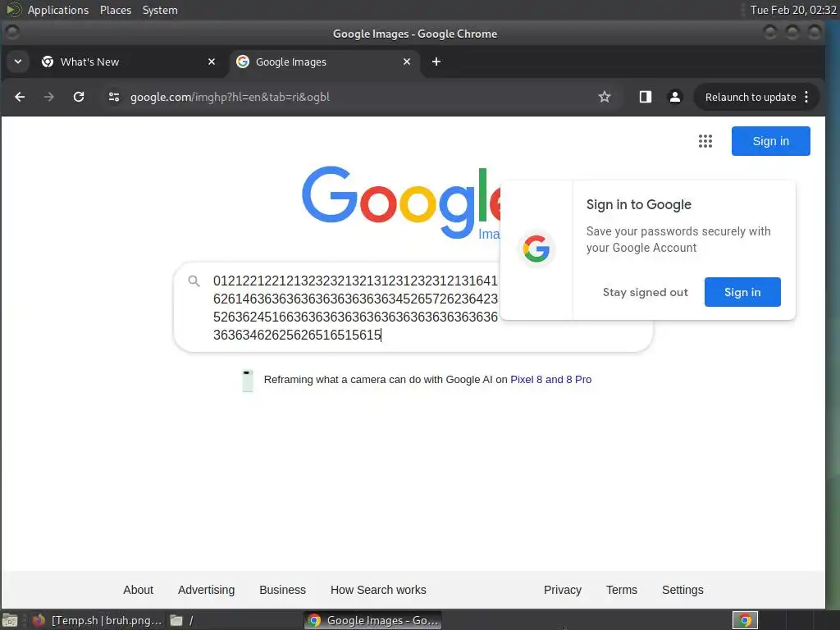This screenshot has width=840, height=630.
Task: Close the What's New tab
Action: point(212,62)
